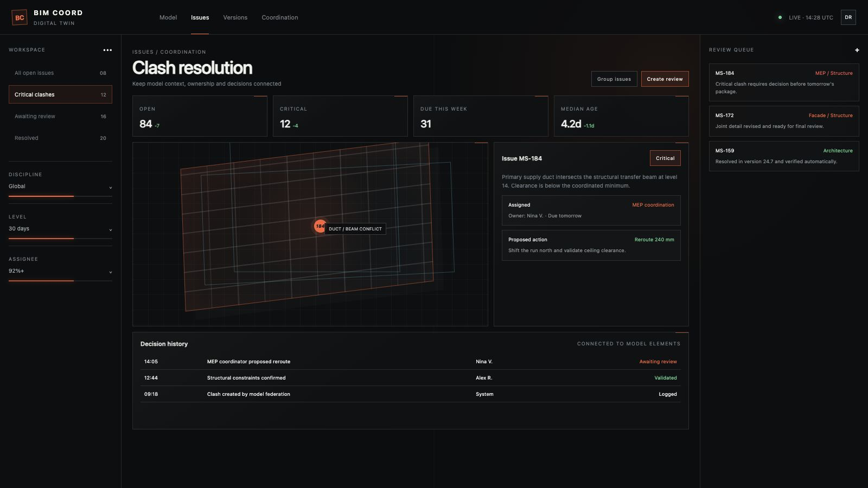Click the Awaiting review status text
The width and height of the screenshot is (868, 488).
[658, 362]
